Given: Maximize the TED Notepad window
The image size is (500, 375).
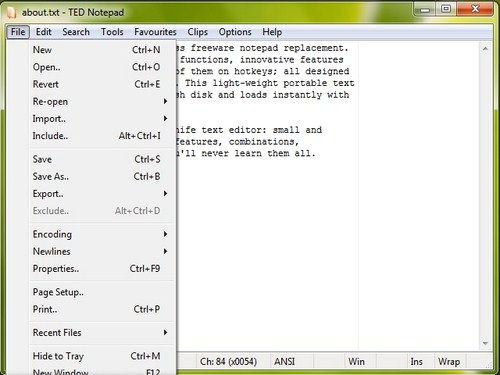Looking at the screenshot, I should 446,9.
